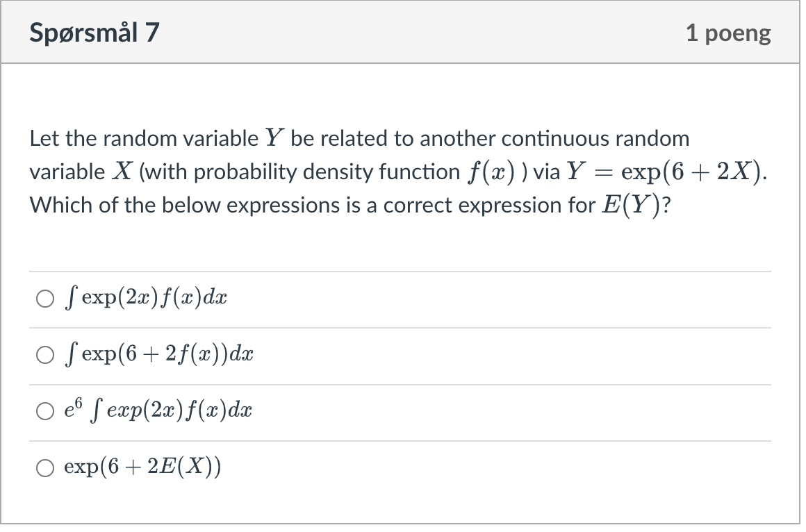Screen dimensions: 806x532
Task: Select the first answer option radio button
Action: (45, 298)
